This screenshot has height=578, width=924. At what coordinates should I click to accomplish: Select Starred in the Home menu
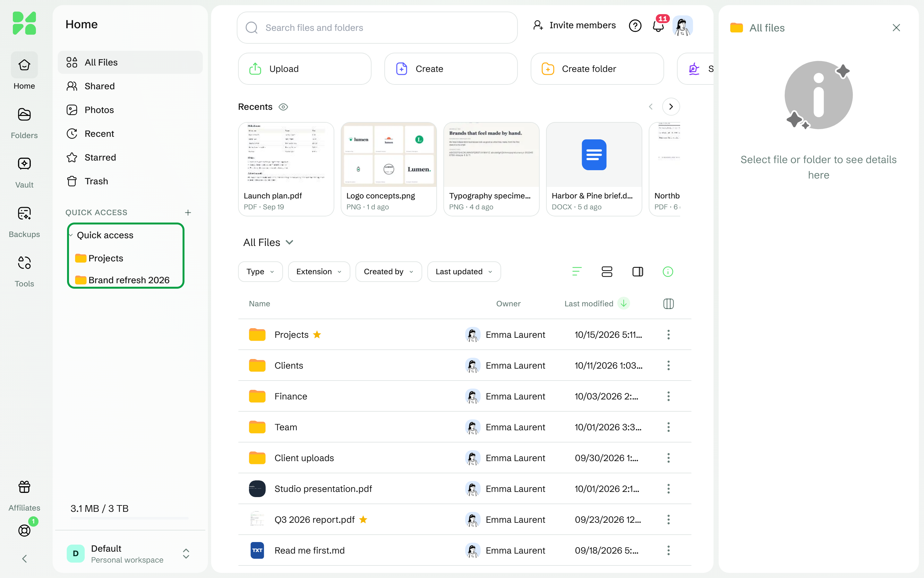pyautogui.click(x=130, y=157)
